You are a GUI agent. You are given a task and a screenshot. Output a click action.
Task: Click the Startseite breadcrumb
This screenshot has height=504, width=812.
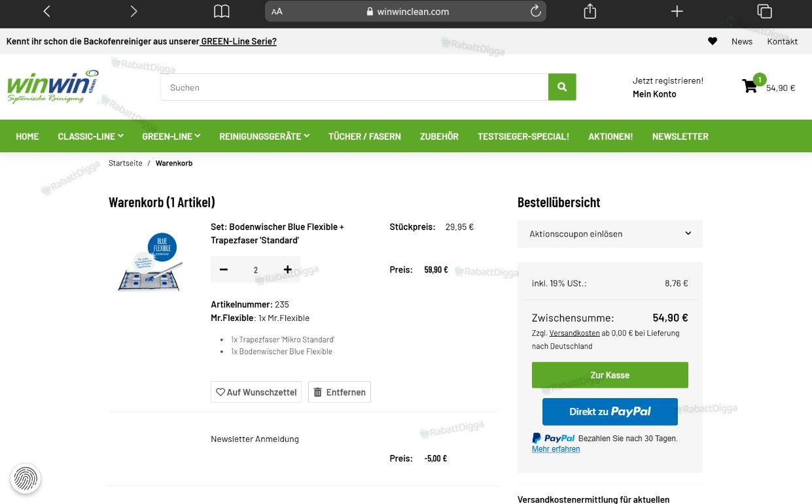pos(126,163)
